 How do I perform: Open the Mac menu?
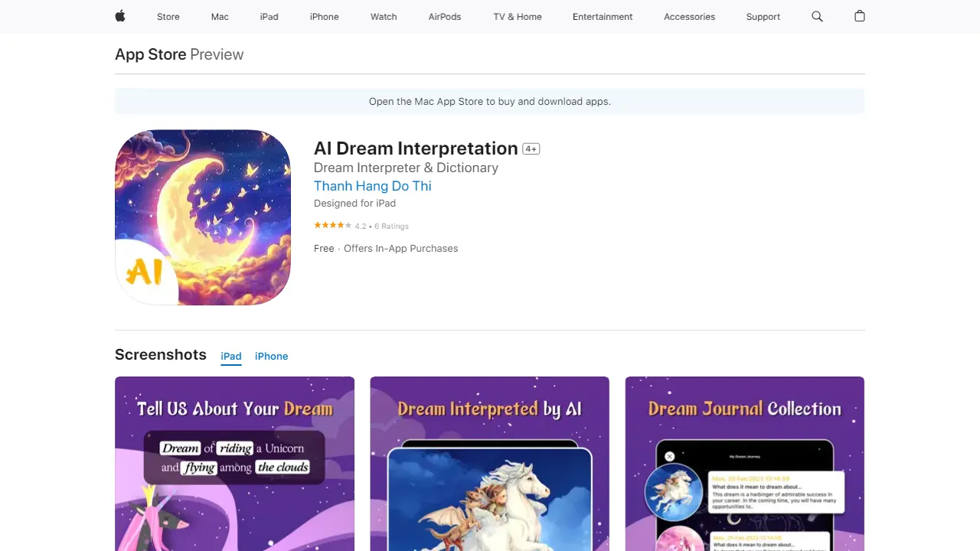(220, 17)
